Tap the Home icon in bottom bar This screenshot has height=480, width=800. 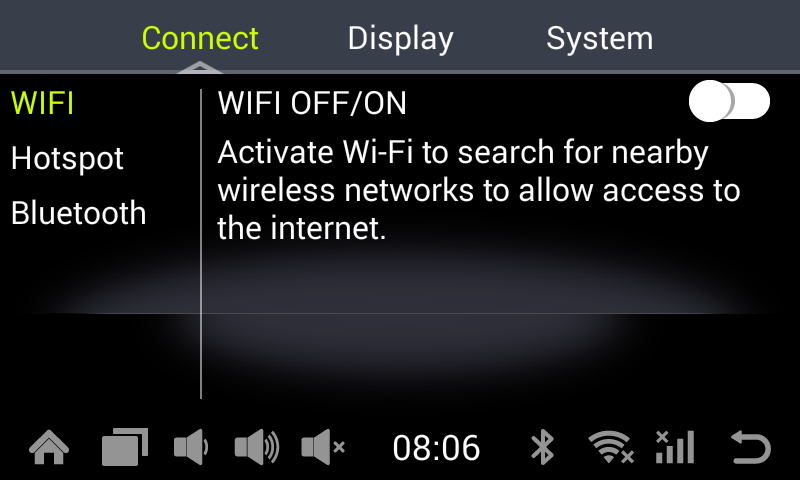pyautogui.click(x=49, y=447)
